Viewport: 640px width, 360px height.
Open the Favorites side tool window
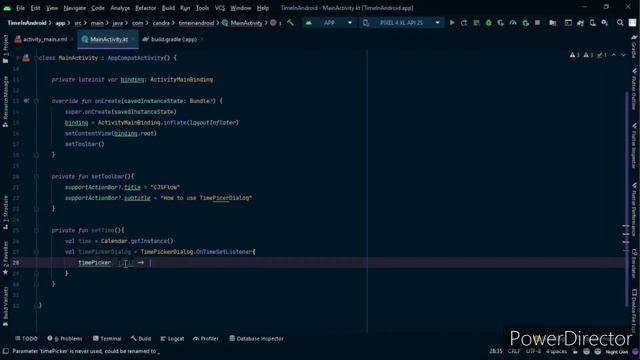tap(5, 258)
